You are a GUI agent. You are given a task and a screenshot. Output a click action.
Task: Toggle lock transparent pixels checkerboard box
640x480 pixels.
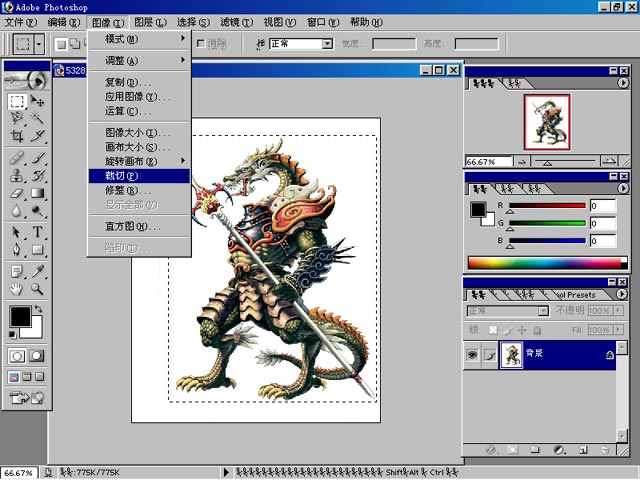coord(493,330)
